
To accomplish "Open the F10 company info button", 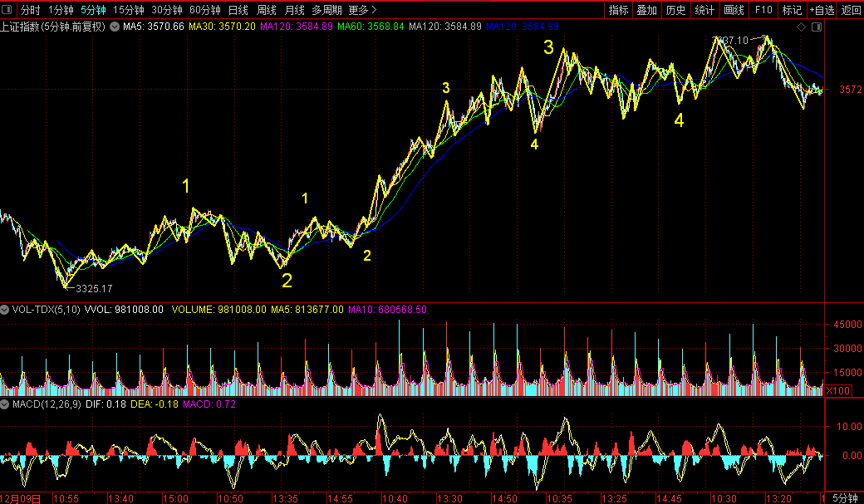I will point(763,10).
